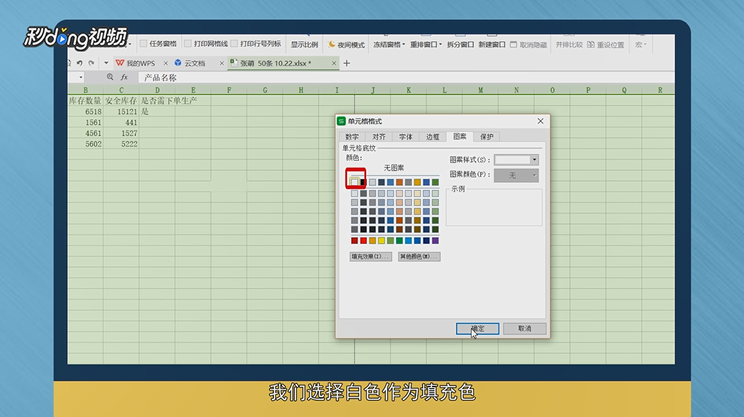Screen dimensions: 744x417
Task: Click the zoom magnifier icon in formula bar
Action: click(x=110, y=77)
